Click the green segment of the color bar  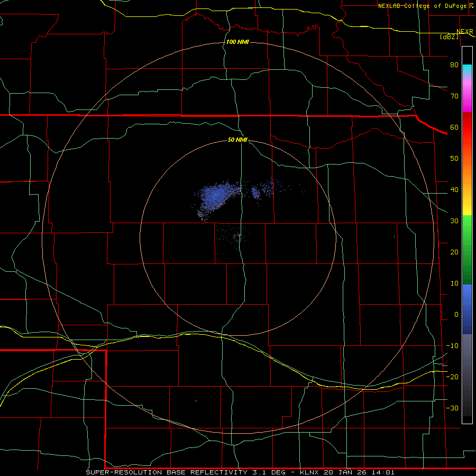(467, 251)
